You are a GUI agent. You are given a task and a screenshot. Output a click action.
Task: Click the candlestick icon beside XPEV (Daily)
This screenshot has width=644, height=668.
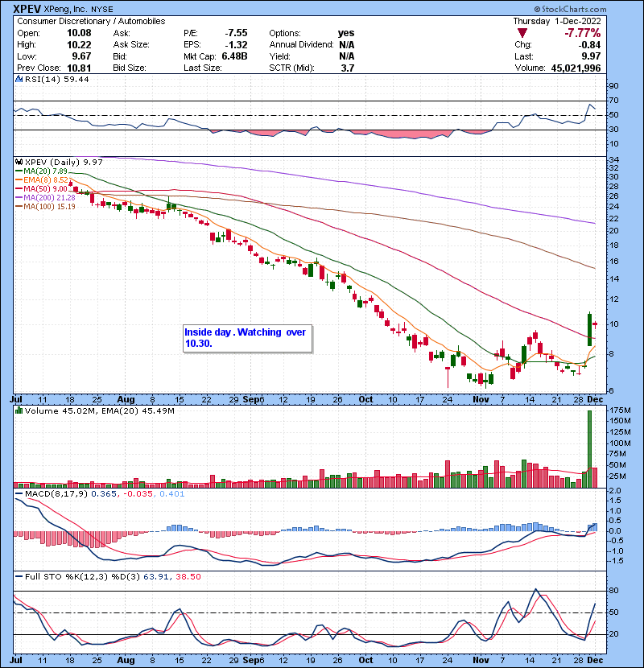point(19,163)
